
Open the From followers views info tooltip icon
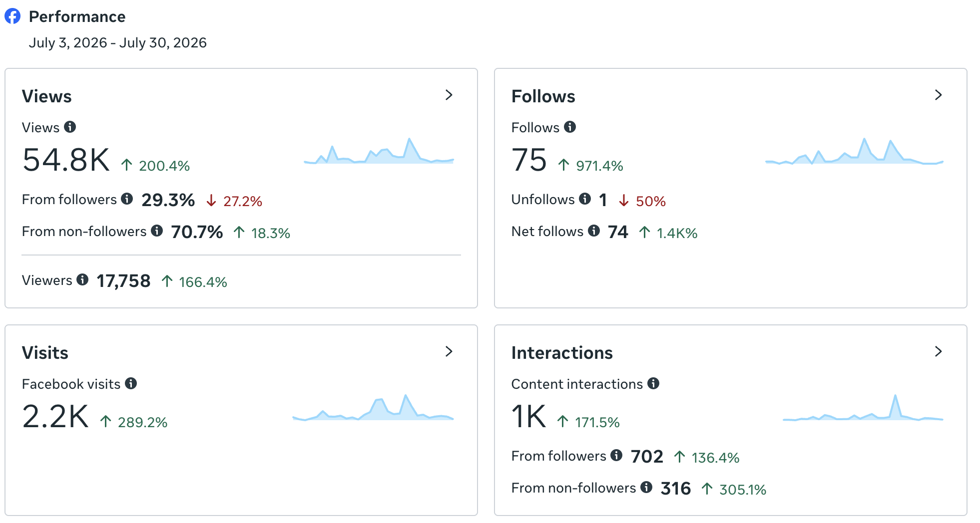[127, 199]
